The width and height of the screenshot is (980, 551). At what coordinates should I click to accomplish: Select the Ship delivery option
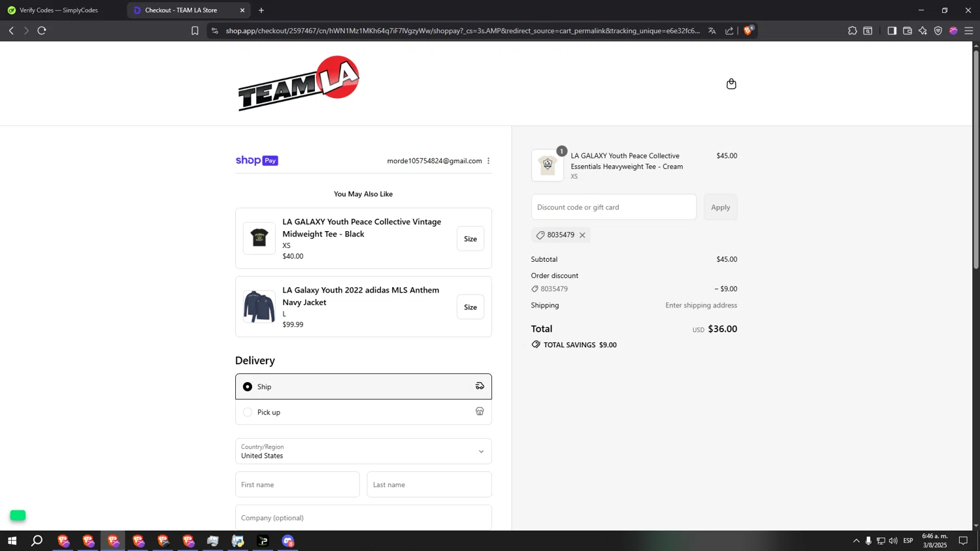click(363, 386)
